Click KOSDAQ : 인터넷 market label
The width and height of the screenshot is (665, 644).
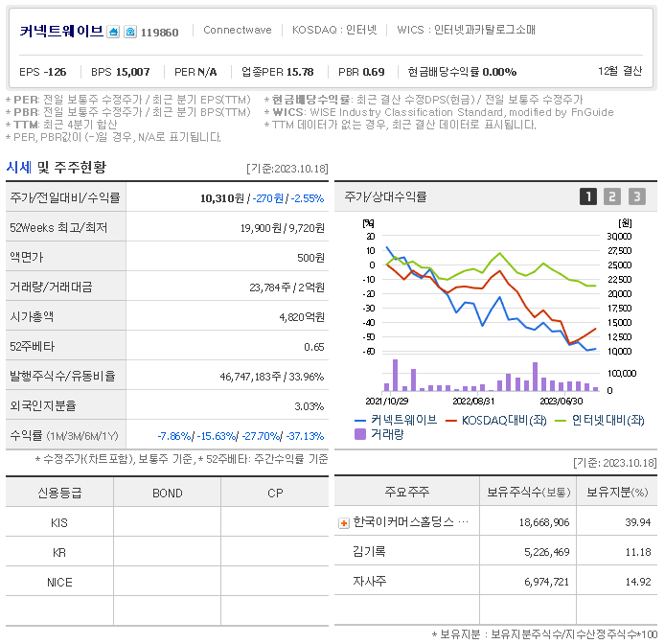334,30
